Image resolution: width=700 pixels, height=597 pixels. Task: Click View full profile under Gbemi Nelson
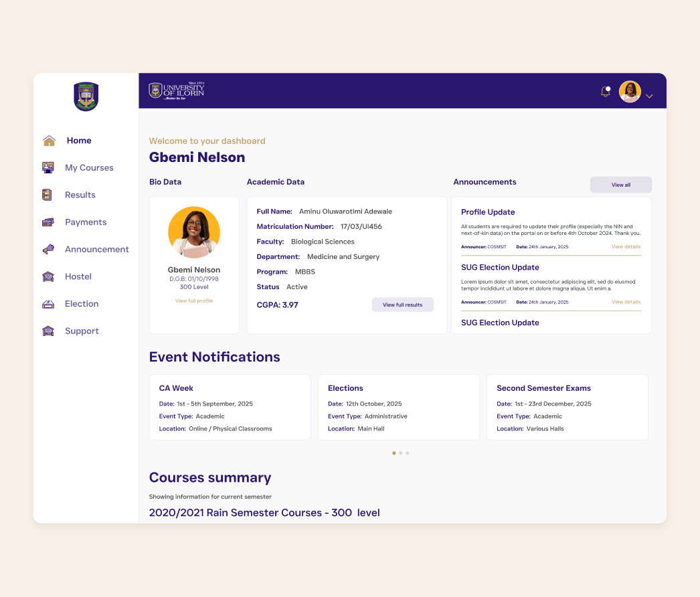[x=194, y=301]
